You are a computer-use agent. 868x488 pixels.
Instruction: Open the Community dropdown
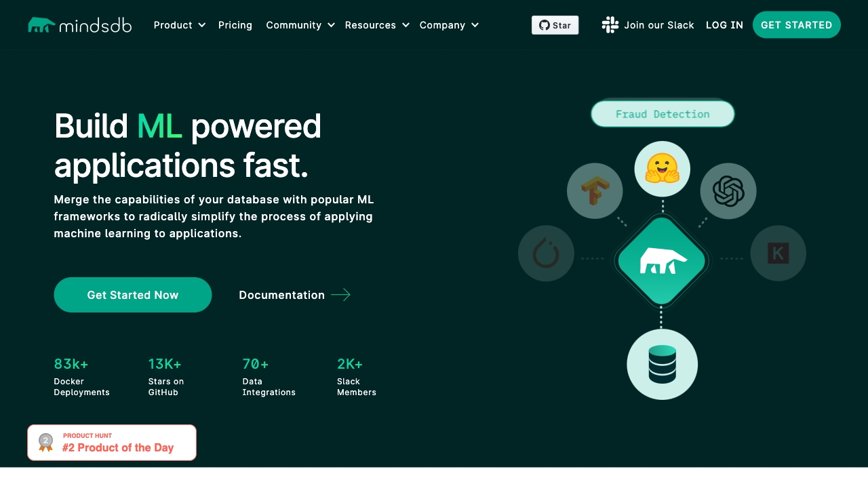coord(300,25)
